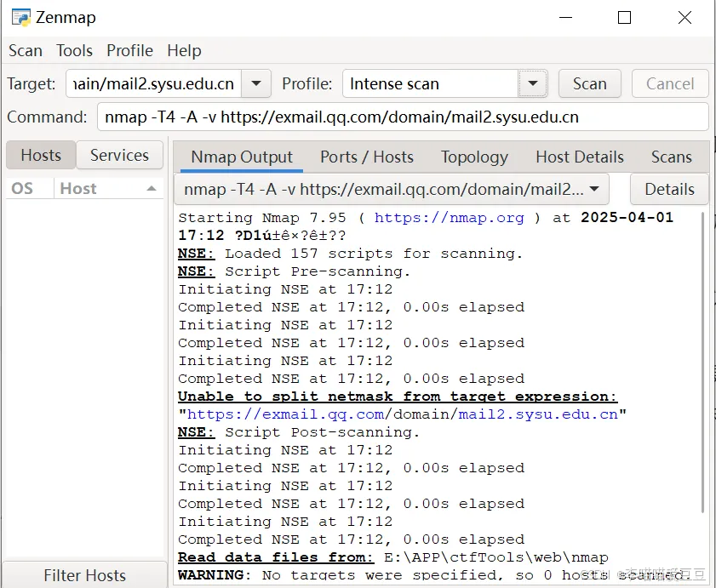Image resolution: width=716 pixels, height=588 pixels.
Task: Click the date 2025-04-01 in output
Action: click(627, 217)
